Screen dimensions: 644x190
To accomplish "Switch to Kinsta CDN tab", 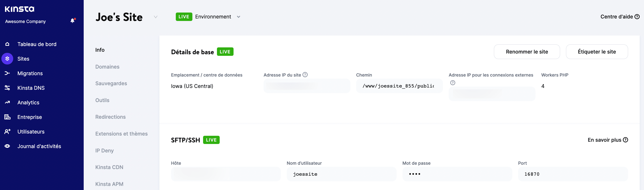I will click(109, 167).
